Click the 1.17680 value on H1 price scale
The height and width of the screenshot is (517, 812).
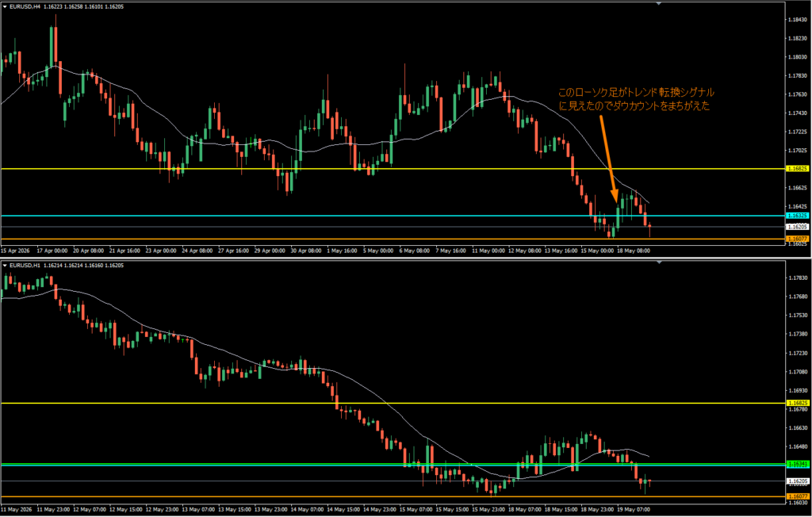click(x=796, y=297)
